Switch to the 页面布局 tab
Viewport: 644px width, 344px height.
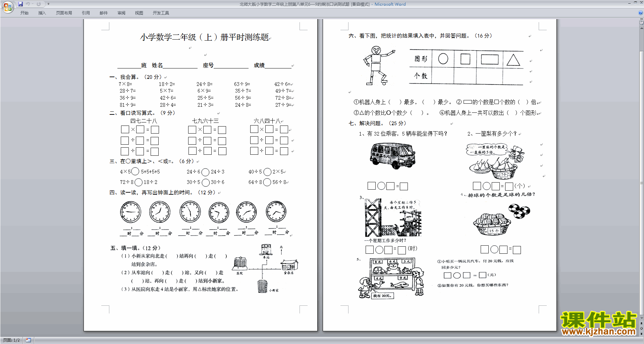tap(64, 13)
